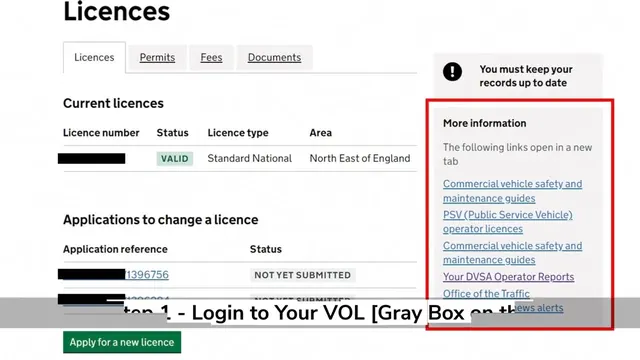Open the Fees tab

[211, 58]
